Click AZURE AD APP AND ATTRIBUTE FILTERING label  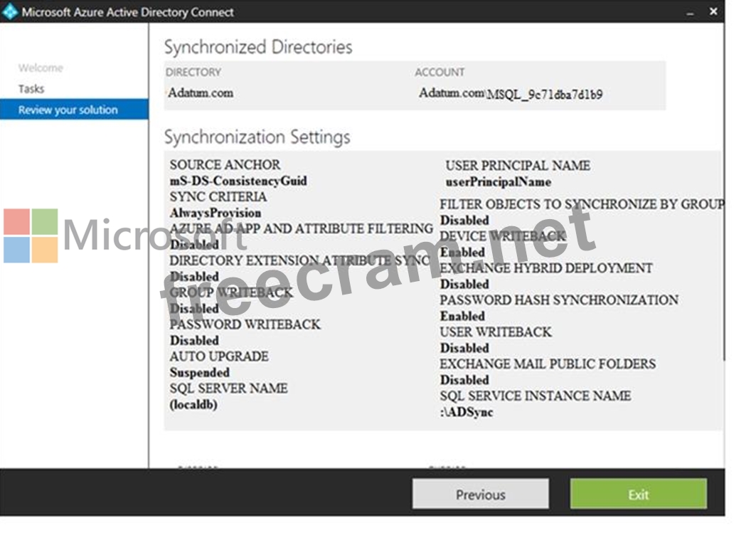[x=302, y=228]
